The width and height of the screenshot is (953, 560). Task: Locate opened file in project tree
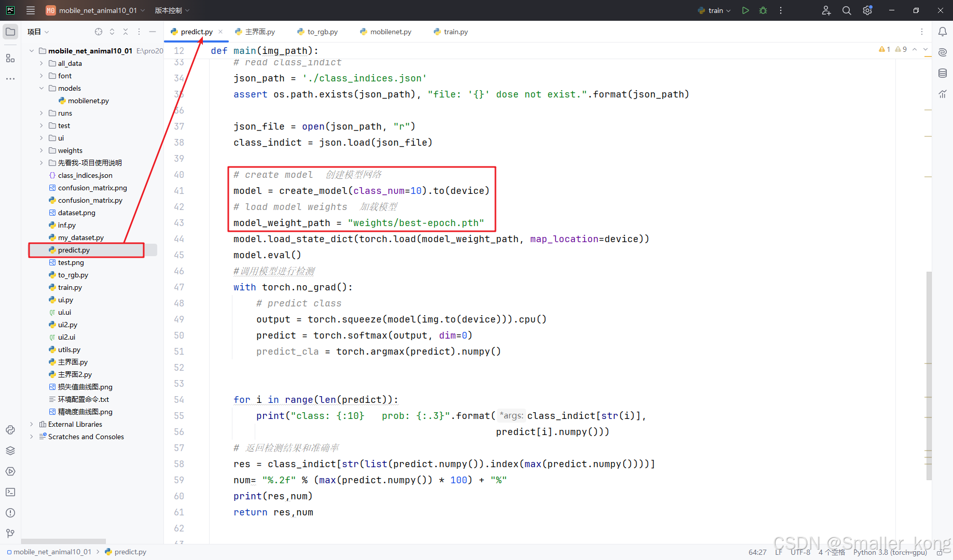99,32
